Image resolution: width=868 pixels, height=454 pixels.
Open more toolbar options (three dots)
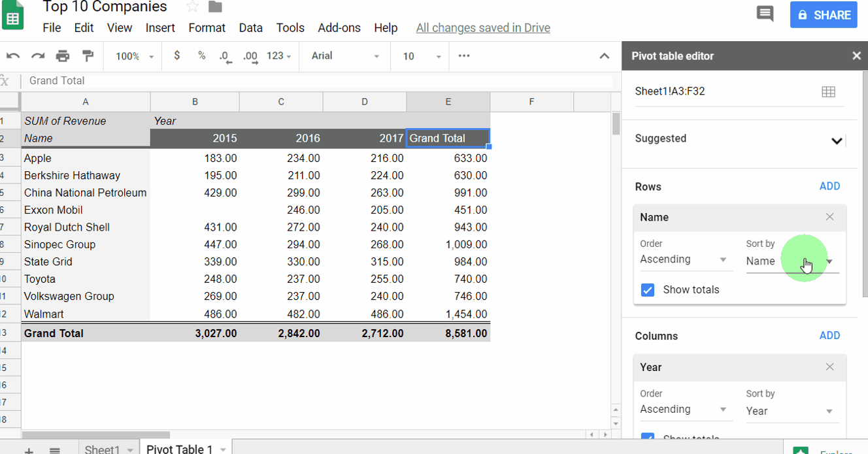click(x=464, y=56)
